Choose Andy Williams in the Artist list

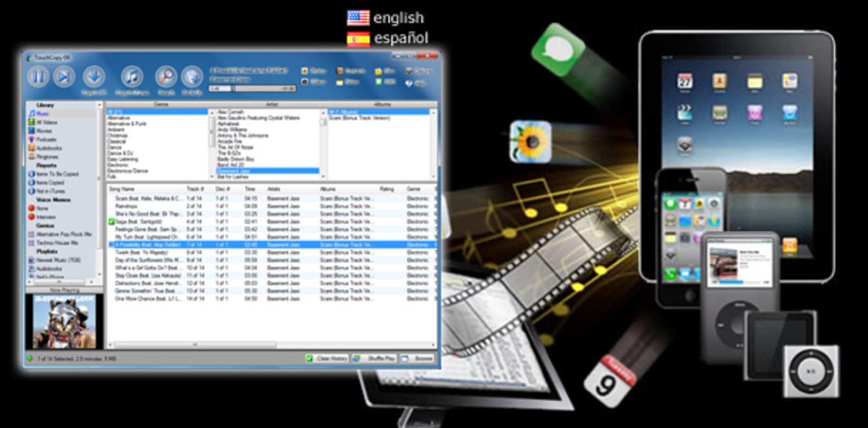click(x=232, y=129)
